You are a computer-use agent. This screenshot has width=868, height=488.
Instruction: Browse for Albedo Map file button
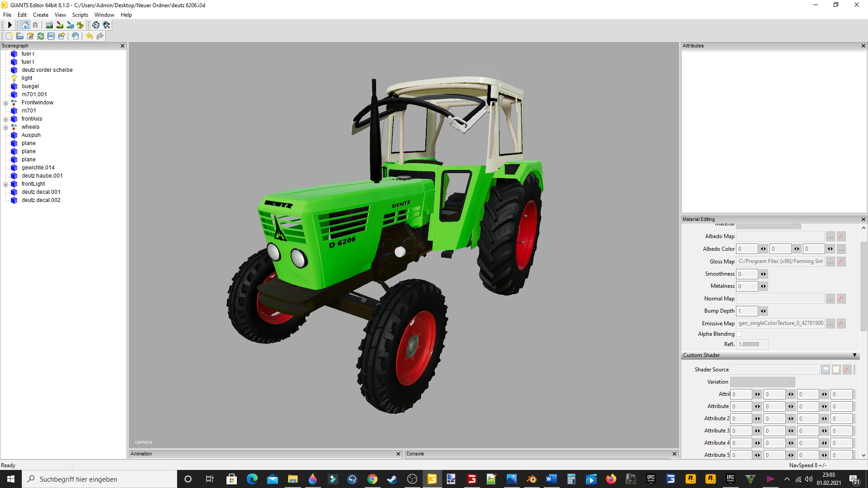(830, 237)
